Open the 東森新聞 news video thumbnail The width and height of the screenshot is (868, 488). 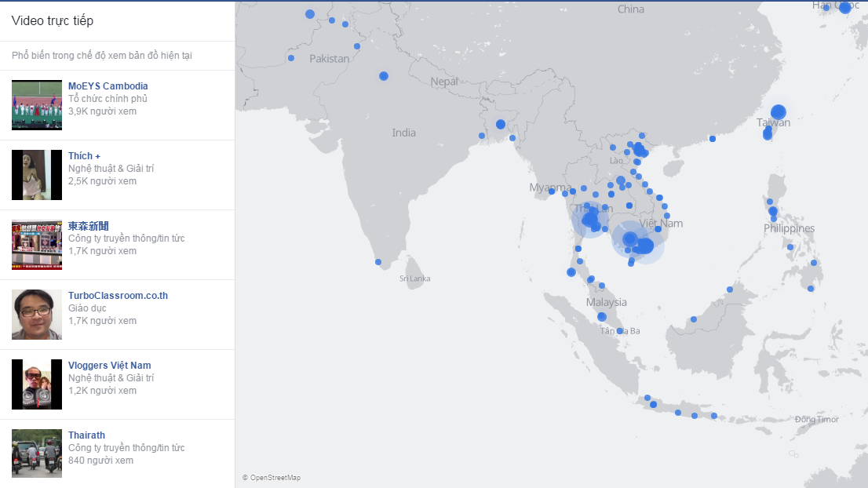(37, 245)
